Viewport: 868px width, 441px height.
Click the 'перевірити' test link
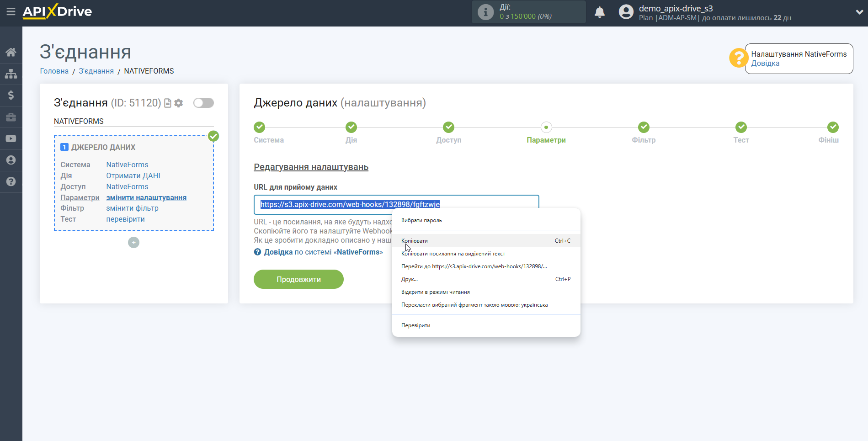point(125,219)
